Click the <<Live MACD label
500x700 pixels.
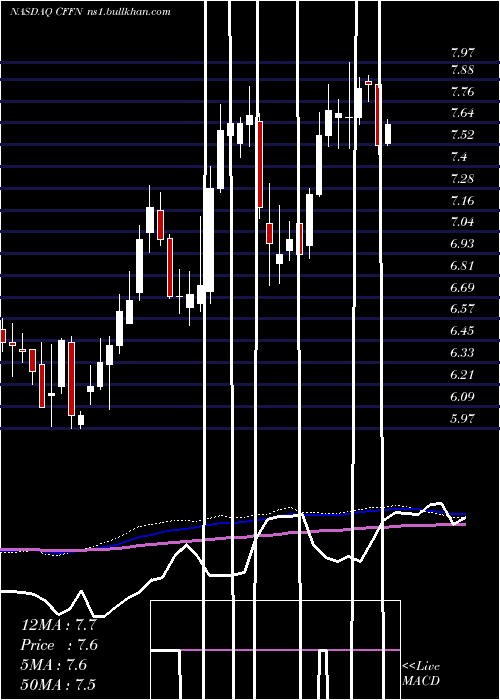click(421, 674)
